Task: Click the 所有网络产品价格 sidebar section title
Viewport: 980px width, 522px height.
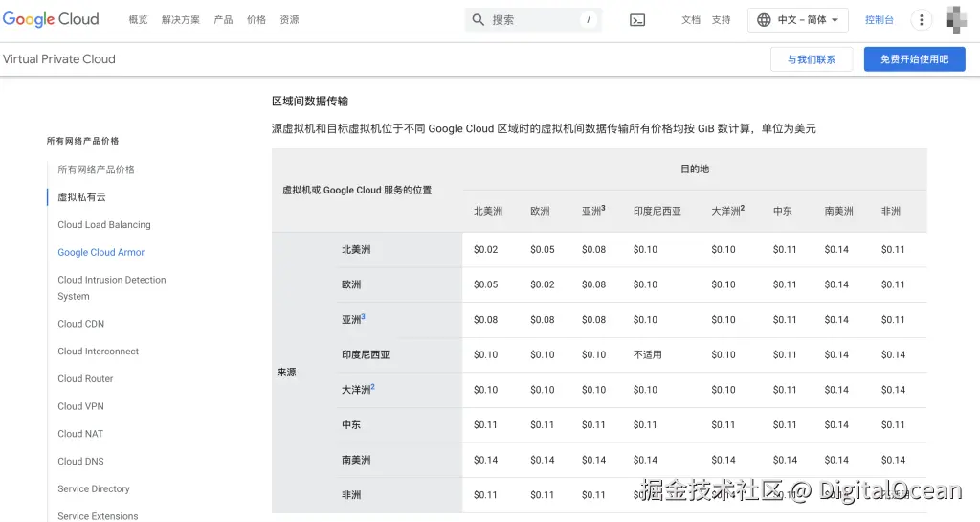Action: [82, 141]
